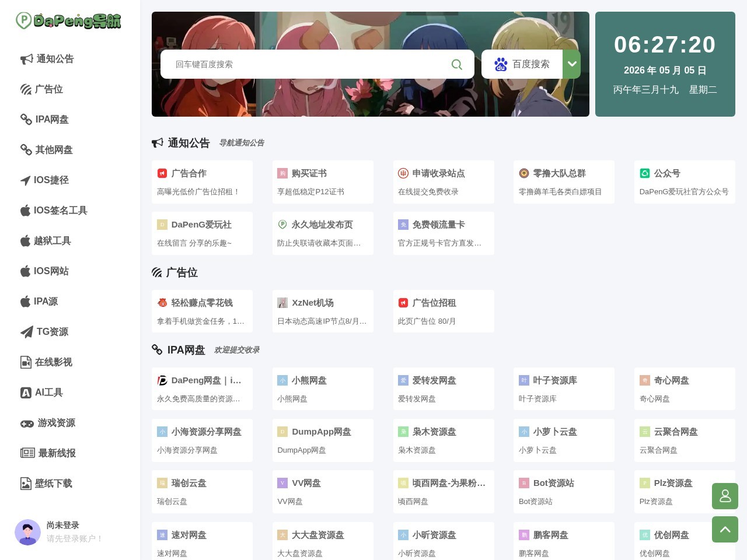Open the 叶子资源库 card
The width and height of the screenshot is (747, 560).
click(x=564, y=389)
